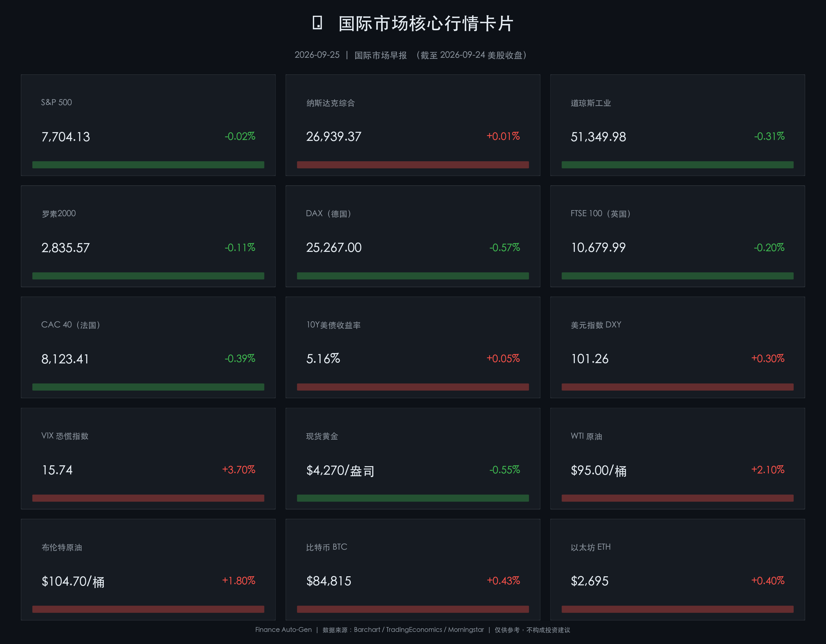Click the CAC 40（法国）label
The height and width of the screenshot is (644, 826).
[71, 325]
